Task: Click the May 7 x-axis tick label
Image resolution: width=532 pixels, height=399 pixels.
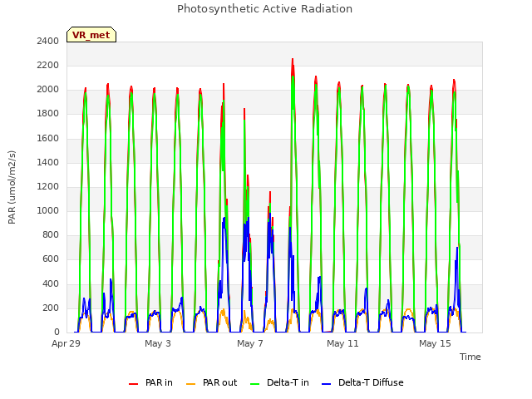Action: point(250,343)
